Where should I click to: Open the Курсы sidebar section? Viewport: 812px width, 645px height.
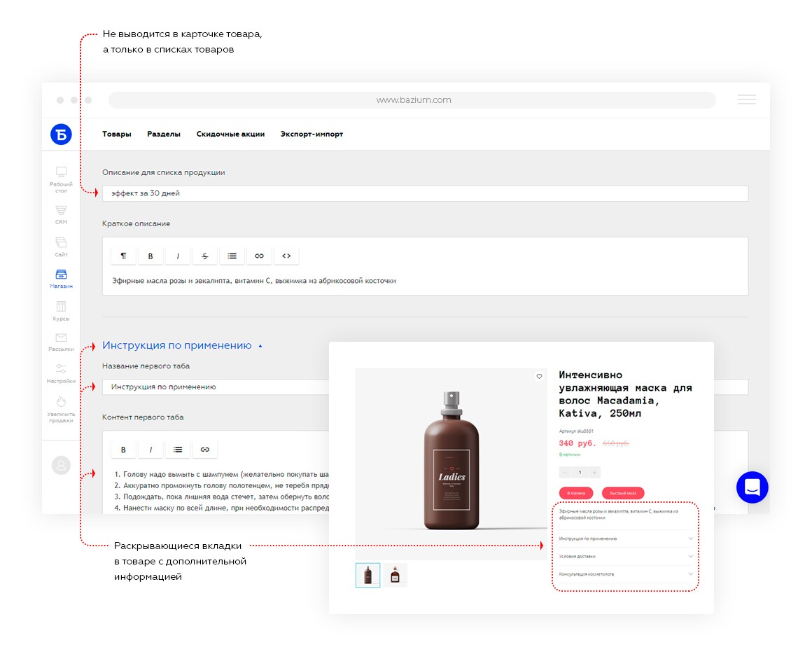[x=61, y=311]
